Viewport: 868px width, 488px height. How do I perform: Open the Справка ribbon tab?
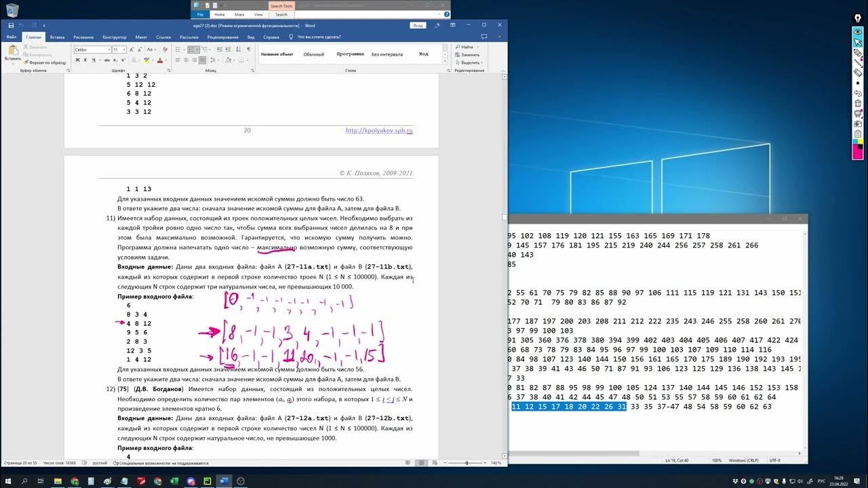coord(271,37)
